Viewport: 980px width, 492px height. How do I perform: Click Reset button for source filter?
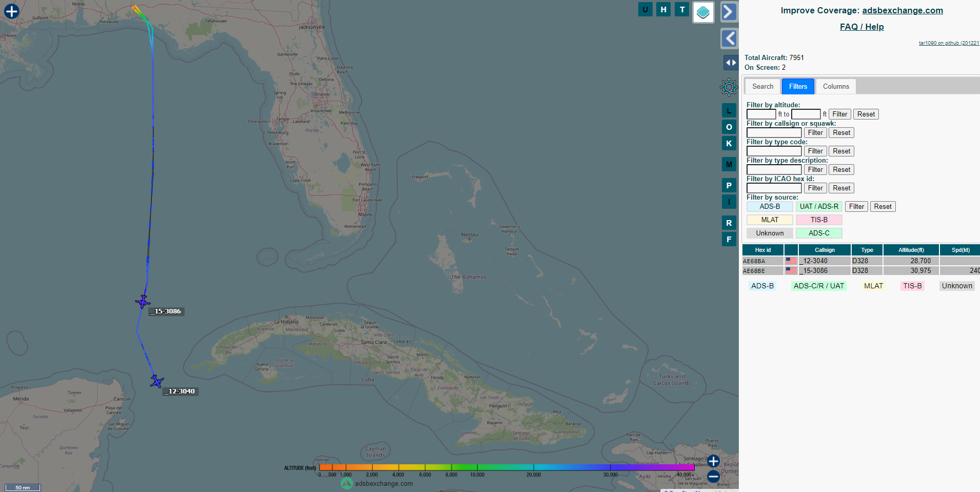click(x=883, y=206)
